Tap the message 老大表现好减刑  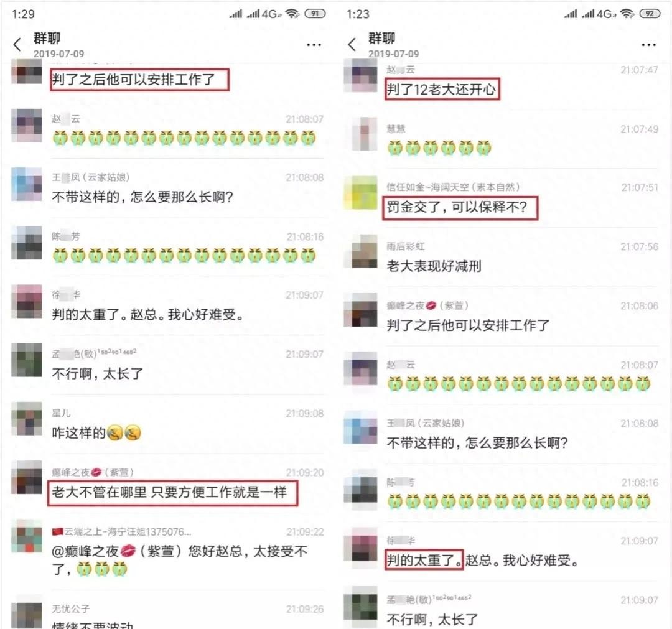pyautogui.click(x=434, y=266)
